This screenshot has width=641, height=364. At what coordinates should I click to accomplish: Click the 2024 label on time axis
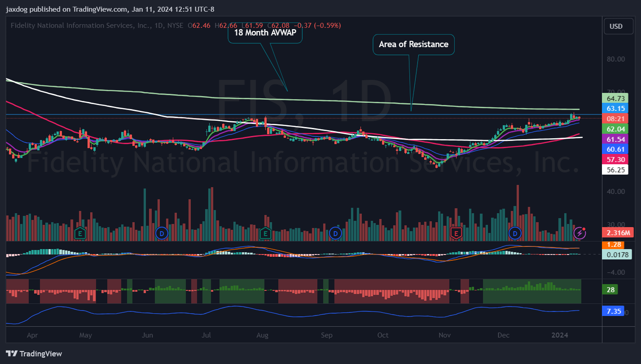coord(560,335)
